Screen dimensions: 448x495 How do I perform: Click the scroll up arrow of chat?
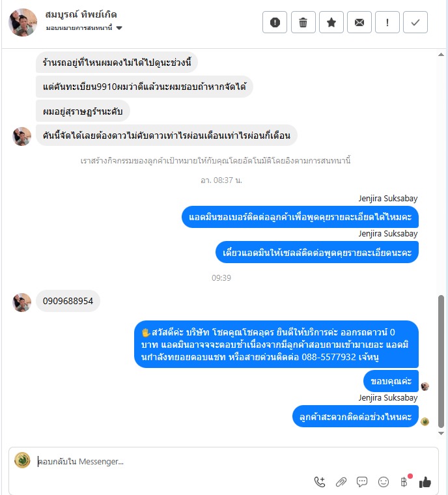[x=441, y=55]
